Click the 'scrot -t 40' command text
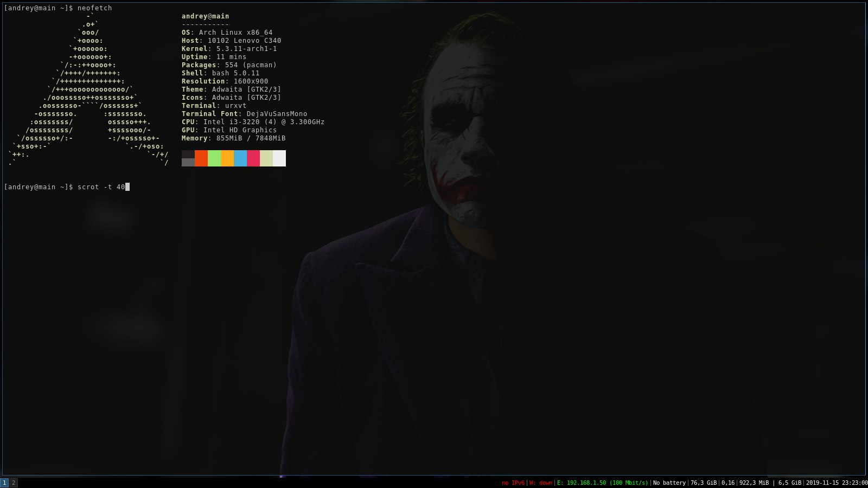Image resolution: width=868 pixels, height=488 pixels. click(x=101, y=187)
